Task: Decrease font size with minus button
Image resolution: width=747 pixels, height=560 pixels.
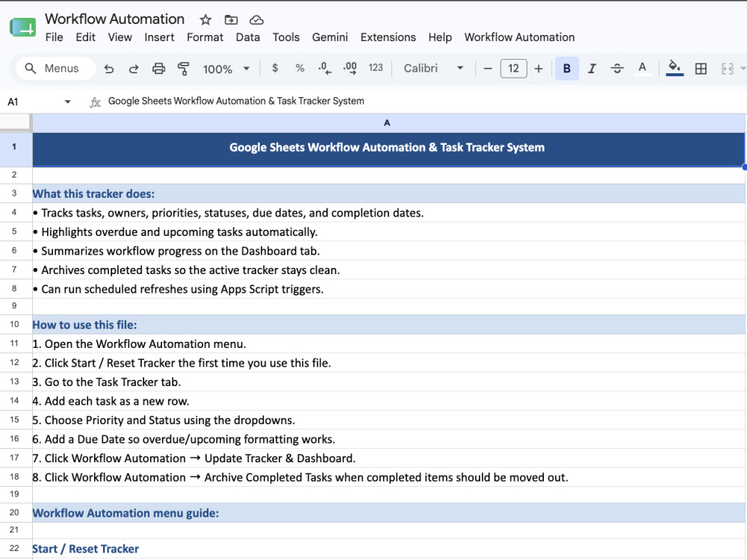Action: [x=487, y=69]
